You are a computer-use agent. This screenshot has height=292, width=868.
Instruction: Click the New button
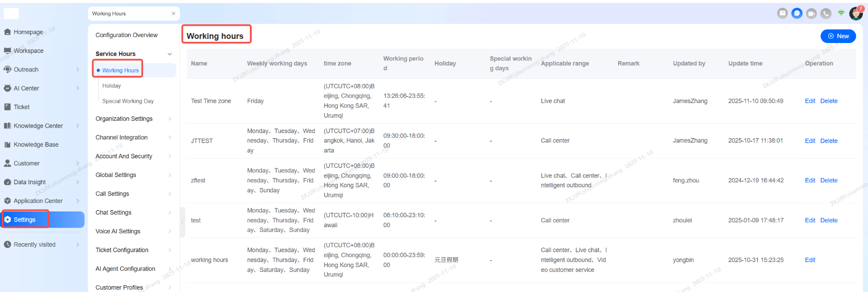point(838,36)
